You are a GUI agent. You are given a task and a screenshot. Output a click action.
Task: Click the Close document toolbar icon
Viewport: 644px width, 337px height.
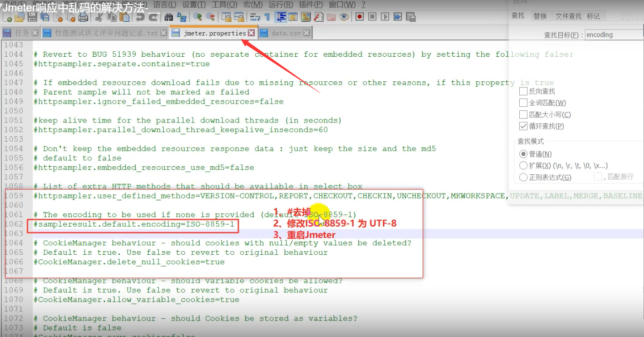coord(58,17)
